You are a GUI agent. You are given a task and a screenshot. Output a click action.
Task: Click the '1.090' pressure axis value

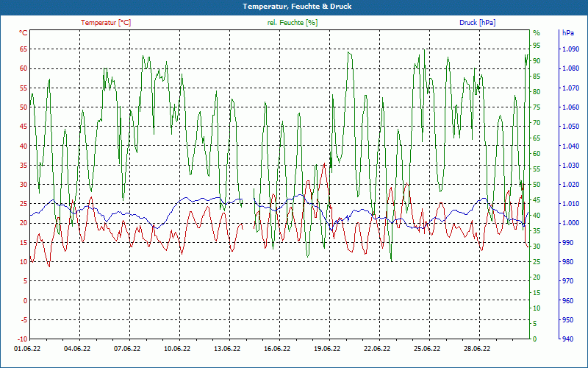click(571, 49)
